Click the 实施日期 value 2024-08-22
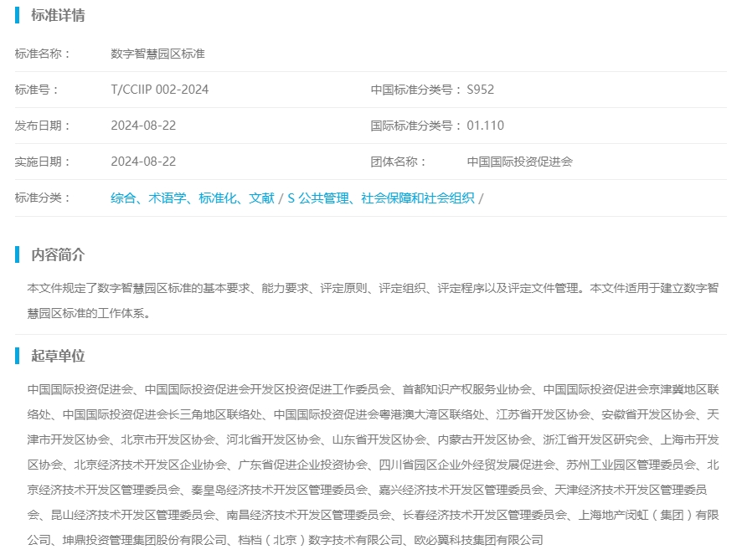 coord(143,162)
